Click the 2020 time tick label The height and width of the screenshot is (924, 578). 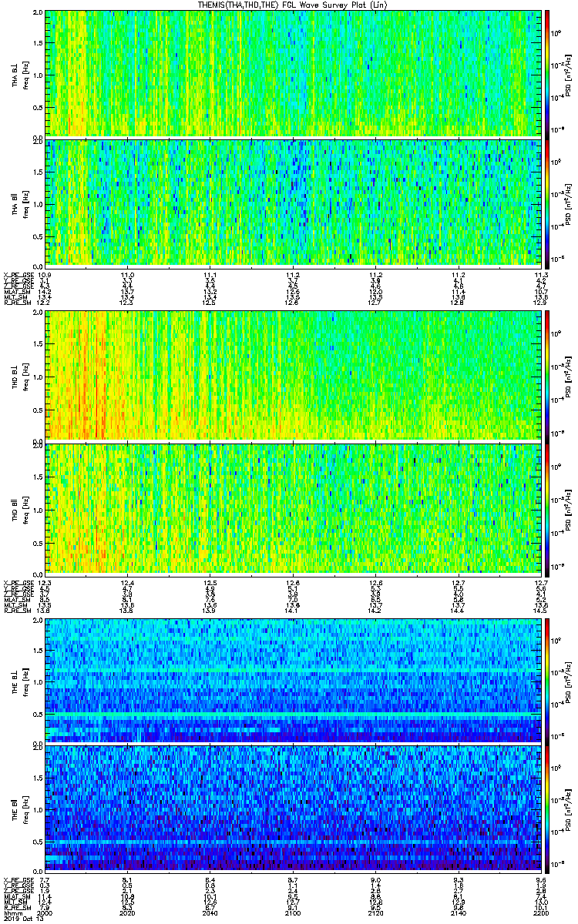[127, 912]
